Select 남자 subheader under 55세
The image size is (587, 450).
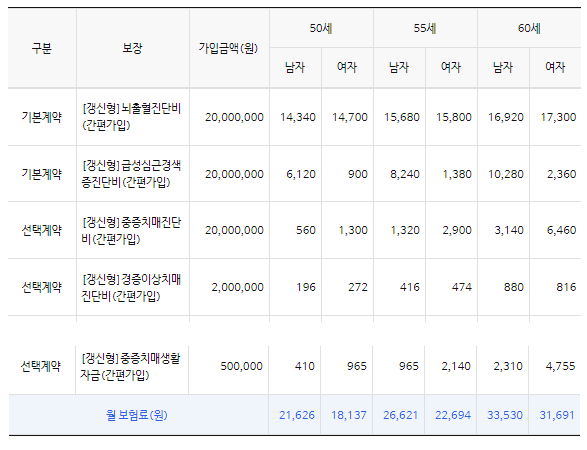[399, 67]
